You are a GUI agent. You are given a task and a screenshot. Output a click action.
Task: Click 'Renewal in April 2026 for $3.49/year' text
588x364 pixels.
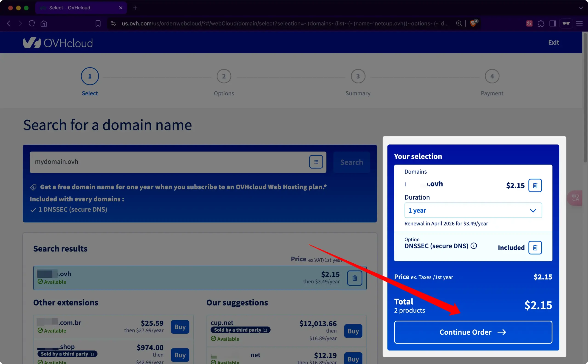pos(446,223)
